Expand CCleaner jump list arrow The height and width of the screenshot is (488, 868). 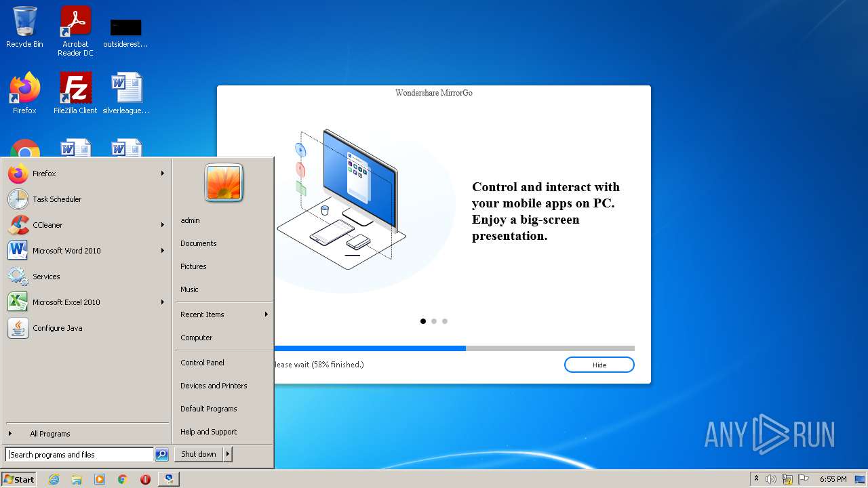click(x=162, y=225)
